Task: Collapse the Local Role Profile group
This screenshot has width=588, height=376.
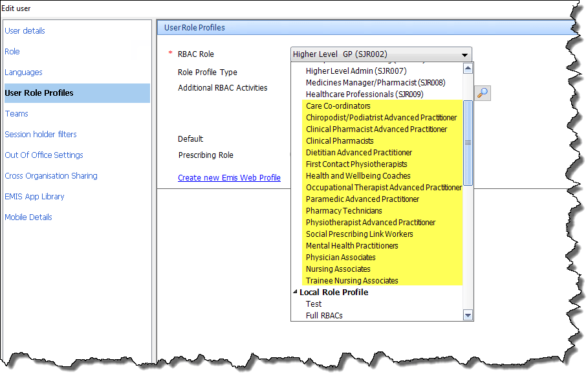Action: click(x=296, y=293)
